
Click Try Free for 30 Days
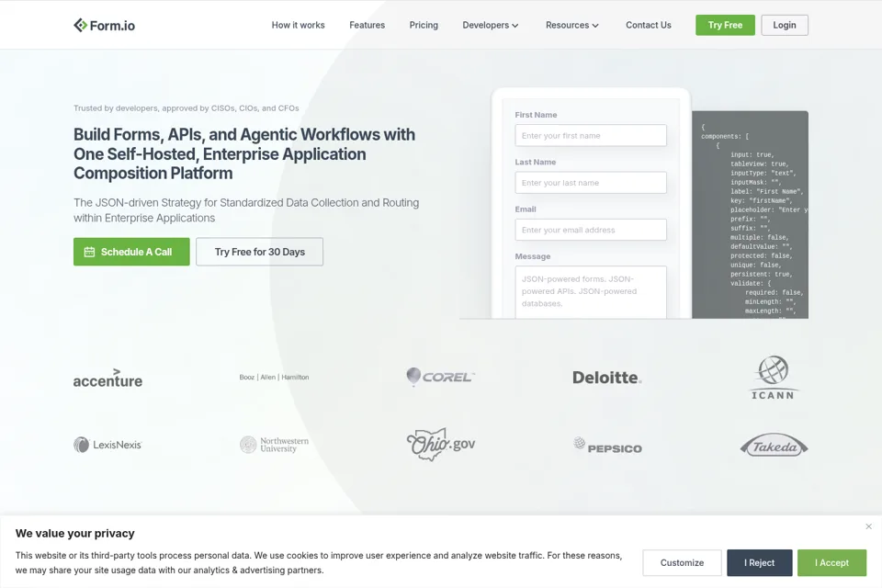(x=259, y=252)
